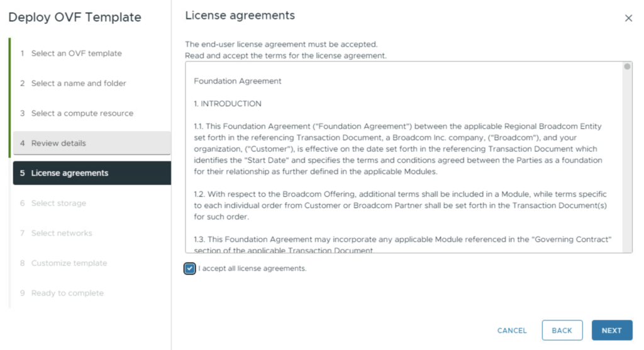Proceed with the NEXT button

click(611, 331)
